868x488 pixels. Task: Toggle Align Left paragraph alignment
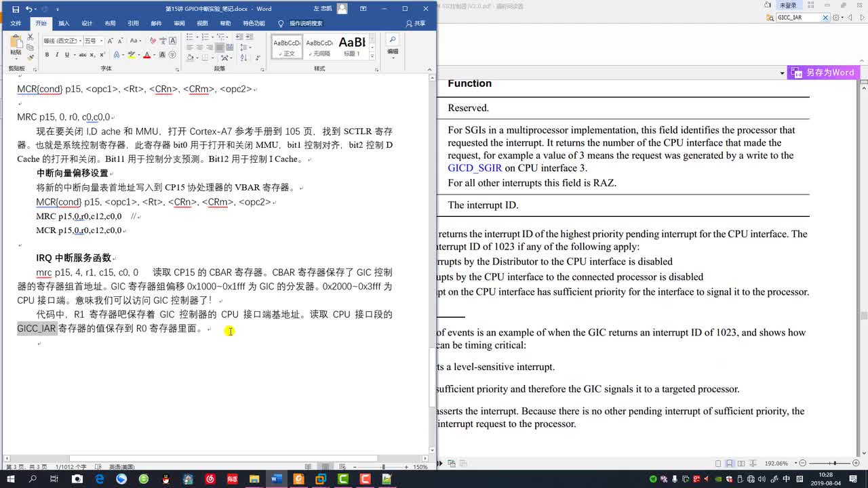(x=190, y=47)
